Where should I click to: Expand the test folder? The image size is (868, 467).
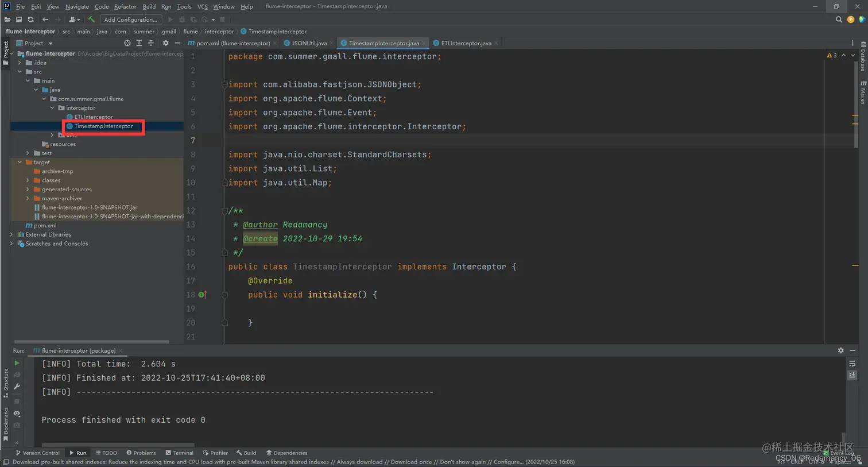[28, 153]
